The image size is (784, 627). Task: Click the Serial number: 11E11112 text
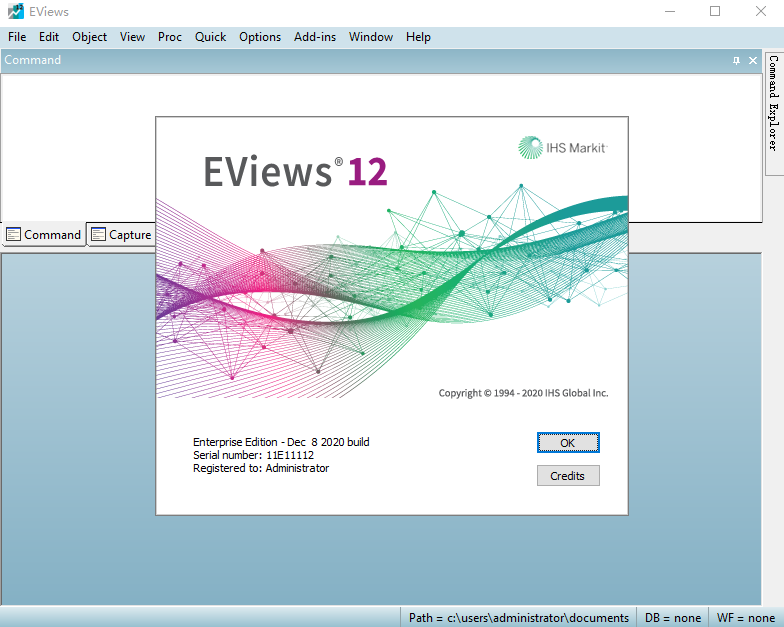[x=254, y=455]
